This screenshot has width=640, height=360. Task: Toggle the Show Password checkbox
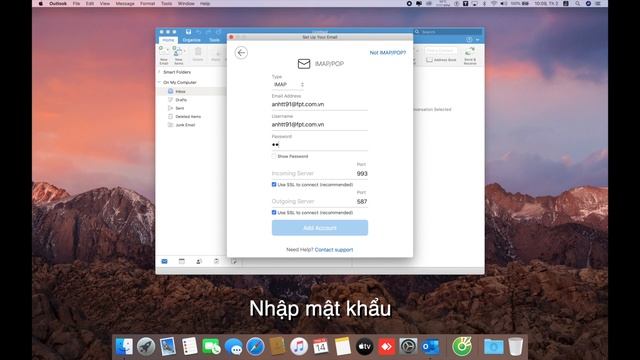click(274, 156)
